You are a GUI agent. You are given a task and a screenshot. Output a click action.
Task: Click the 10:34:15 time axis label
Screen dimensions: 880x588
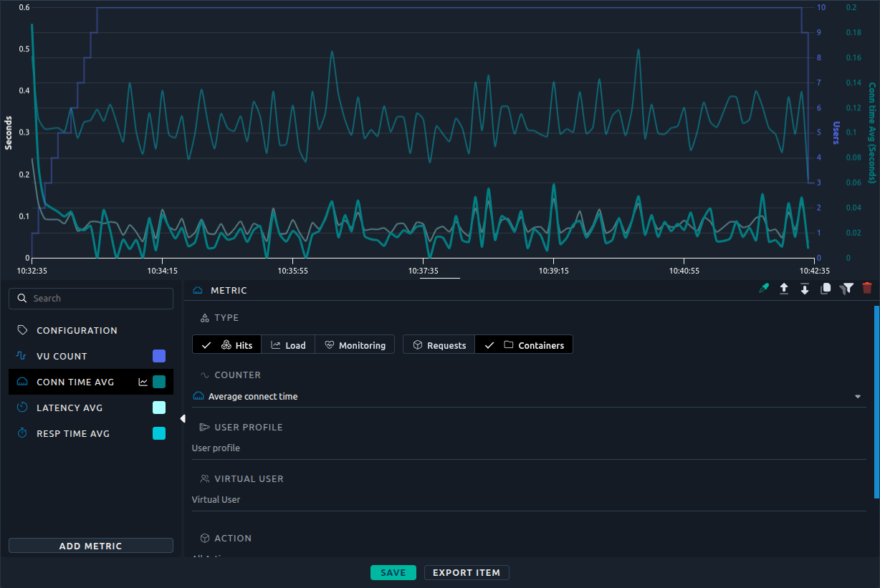point(163,271)
